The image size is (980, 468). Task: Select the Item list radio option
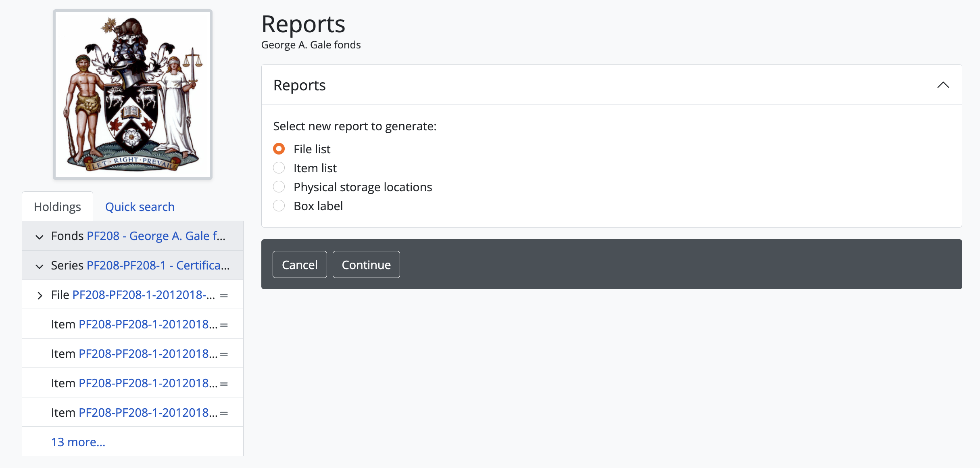[x=279, y=168]
